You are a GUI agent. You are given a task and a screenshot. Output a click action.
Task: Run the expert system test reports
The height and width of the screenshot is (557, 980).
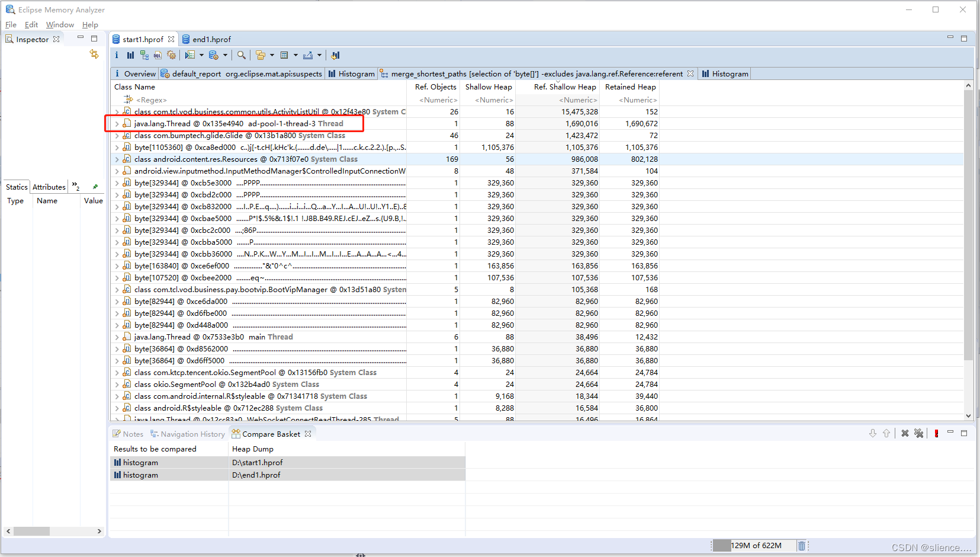pyautogui.click(x=189, y=55)
